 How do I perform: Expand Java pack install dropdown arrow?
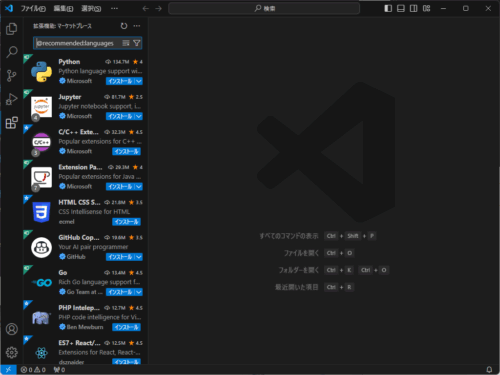(139, 186)
